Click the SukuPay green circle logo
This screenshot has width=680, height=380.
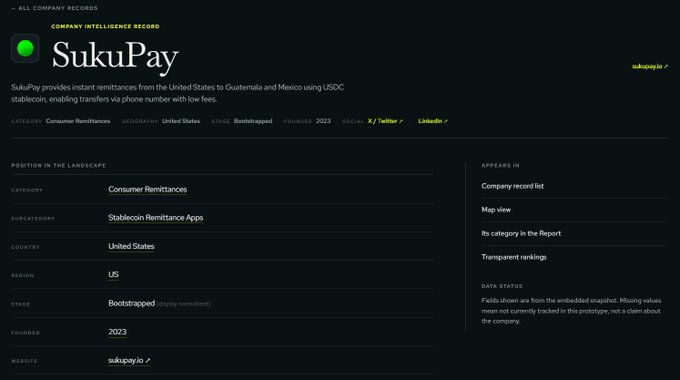pyautogui.click(x=25, y=48)
